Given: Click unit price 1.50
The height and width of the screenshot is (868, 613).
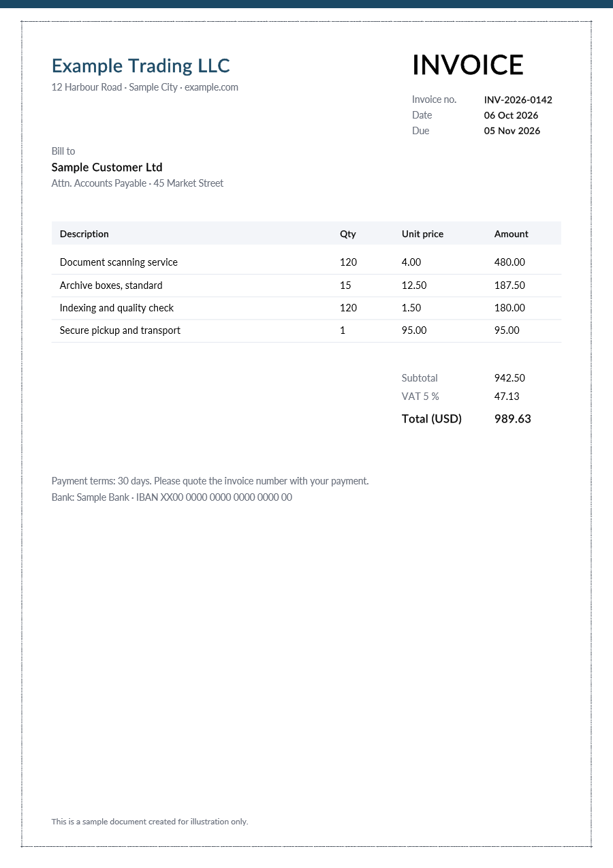Looking at the screenshot, I should pos(411,308).
